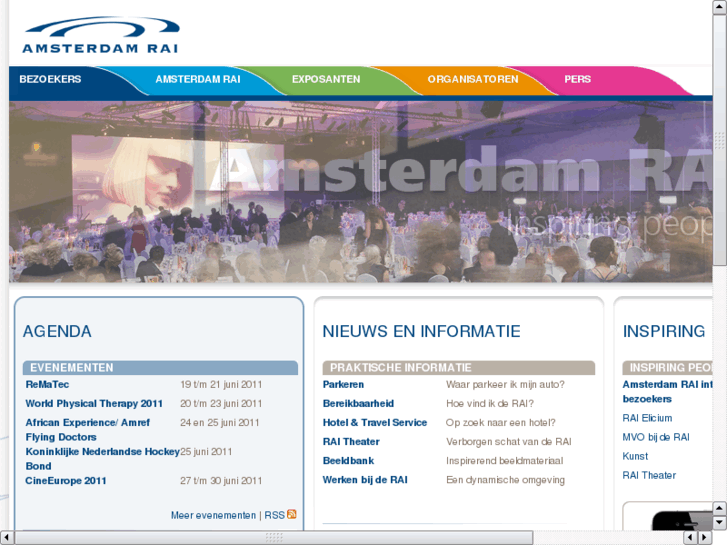Select the Exposanten tab
727x545 pixels.
tap(326, 79)
